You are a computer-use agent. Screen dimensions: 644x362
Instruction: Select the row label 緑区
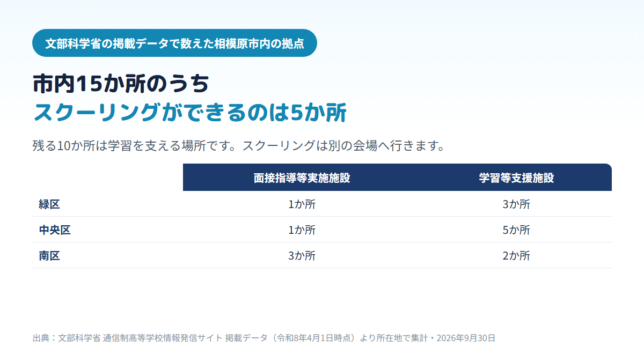[49, 204]
